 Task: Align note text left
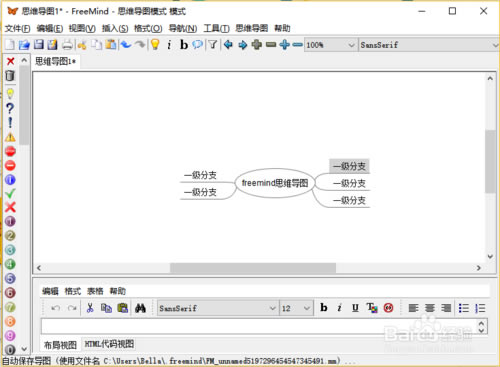click(x=413, y=308)
